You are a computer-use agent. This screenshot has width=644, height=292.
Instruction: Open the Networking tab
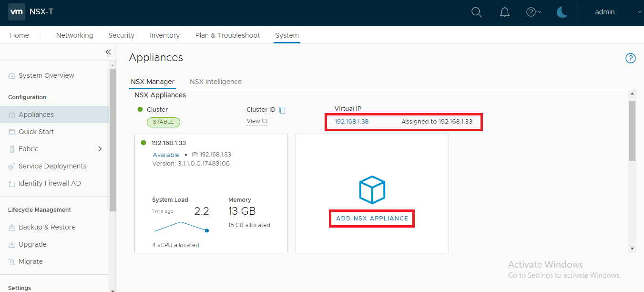click(74, 35)
